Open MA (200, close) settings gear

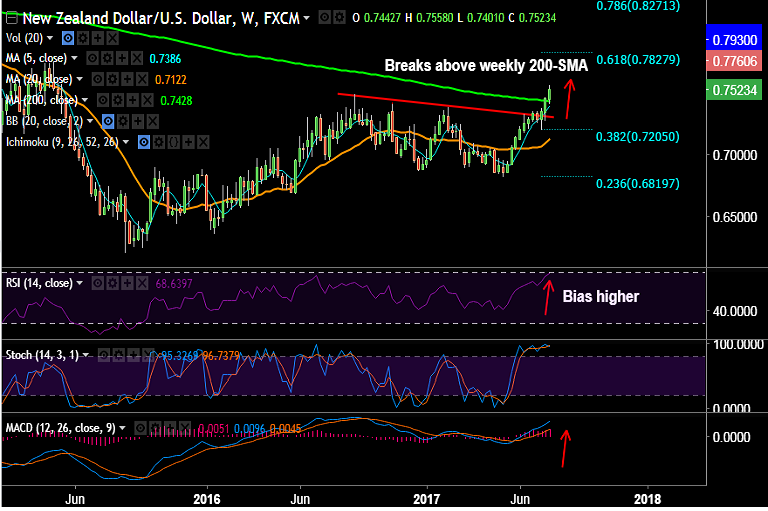pos(118,100)
